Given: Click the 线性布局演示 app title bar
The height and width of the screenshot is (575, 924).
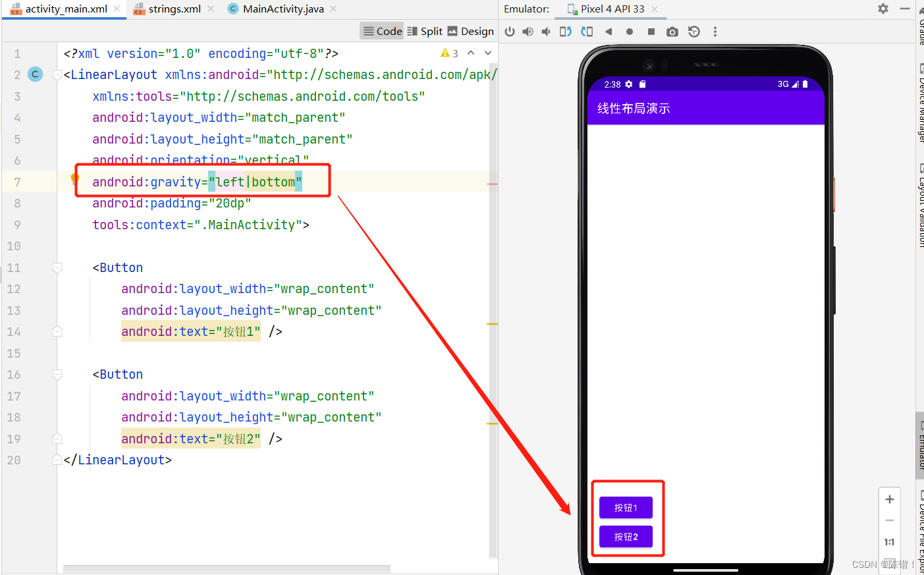Looking at the screenshot, I should click(705, 108).
